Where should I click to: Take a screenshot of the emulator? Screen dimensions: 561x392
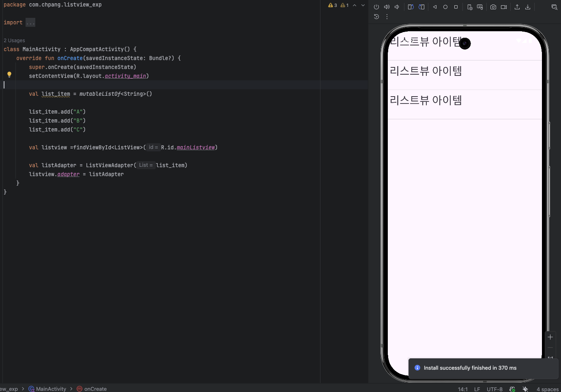(493, 7)
